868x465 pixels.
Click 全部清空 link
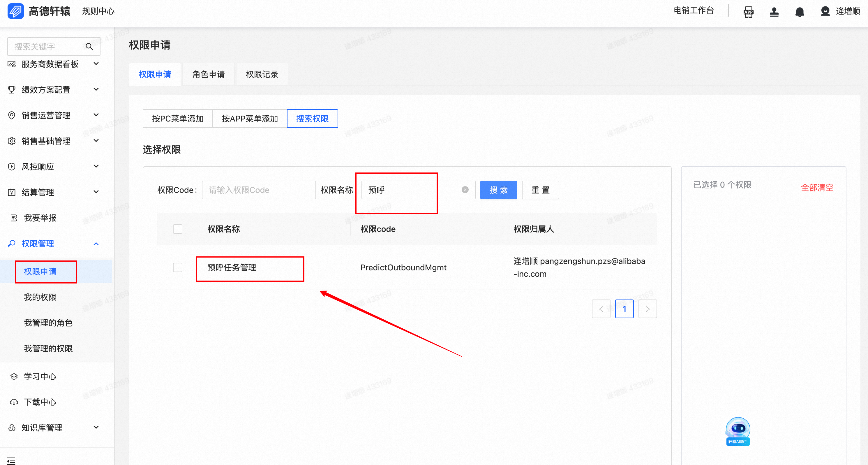pyautogui.click(x=817, y=188)
